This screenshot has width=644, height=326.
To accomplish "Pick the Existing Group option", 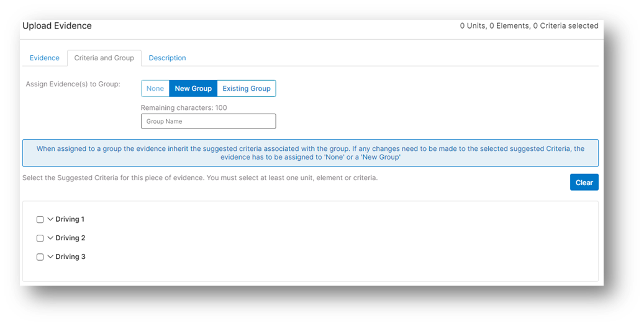I will [x=247, y=88].
